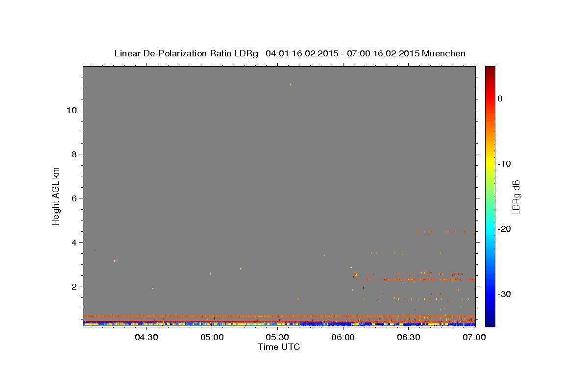Screen dimensions: 588x392
Task: Click the continuous orange band across the plot
Action: pyautogui.click(x=279, y=316)
